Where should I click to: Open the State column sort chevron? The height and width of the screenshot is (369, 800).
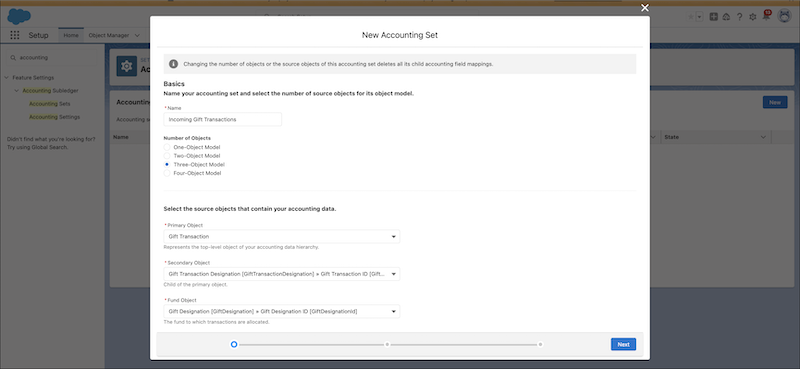[x=763, y=137]
